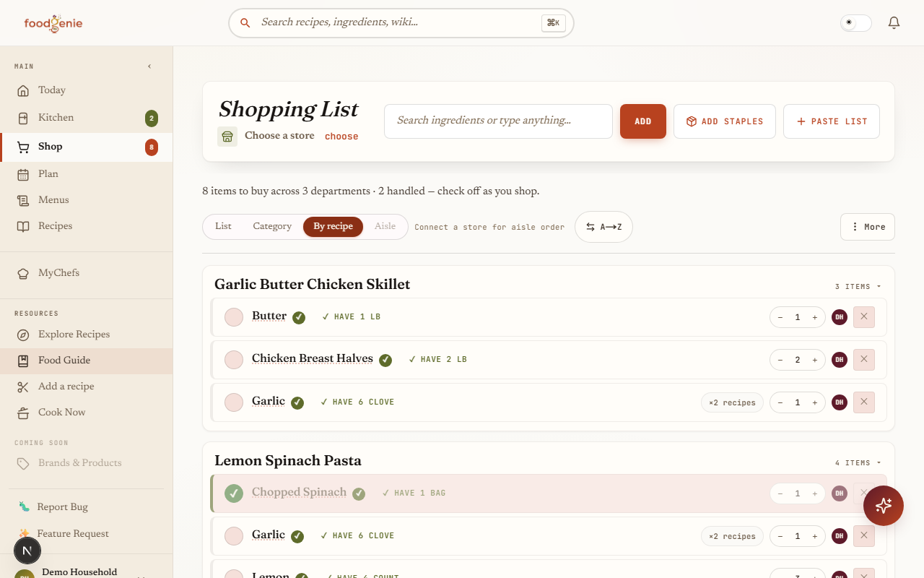Click the foodgenie logo
The width and height of the screenshot is (924, 578).
point(53,23)
